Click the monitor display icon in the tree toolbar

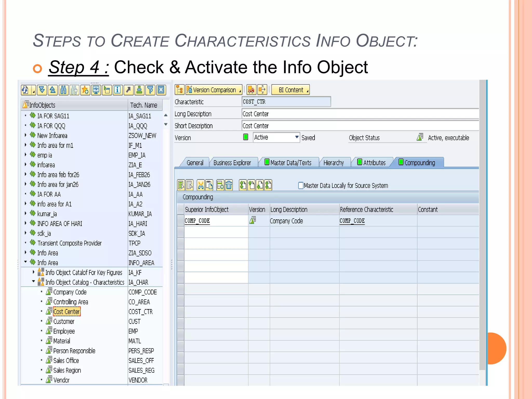pos(96,90)
